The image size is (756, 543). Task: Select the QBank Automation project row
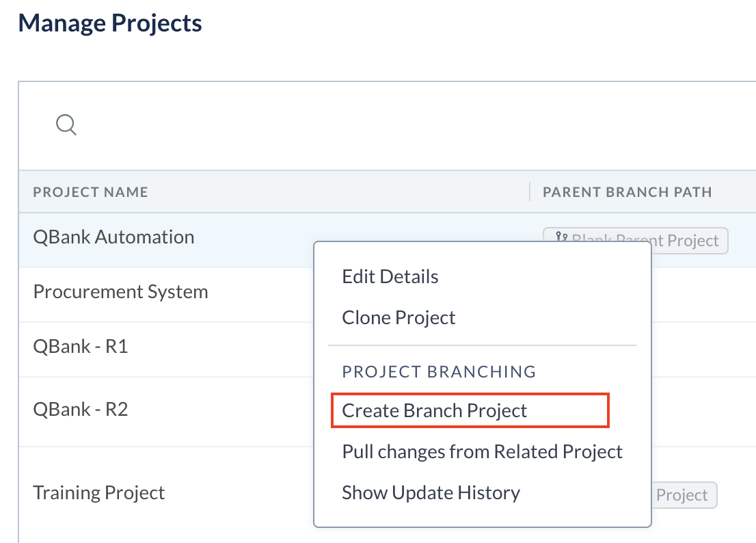coord(113,237)
